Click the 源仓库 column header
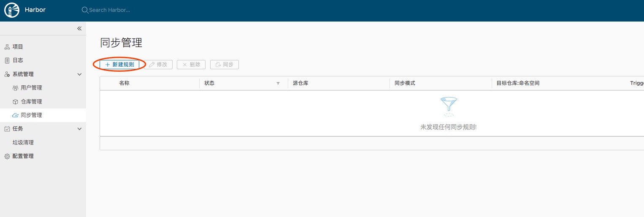The image size is (644, 217). click(x=300, y=83)
